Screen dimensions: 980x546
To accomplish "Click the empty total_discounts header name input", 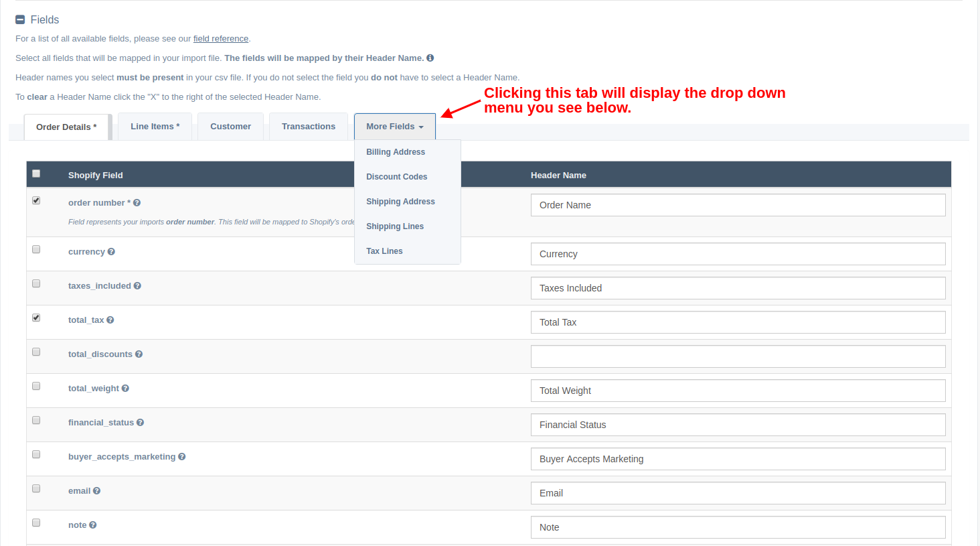I will point(738,356).
